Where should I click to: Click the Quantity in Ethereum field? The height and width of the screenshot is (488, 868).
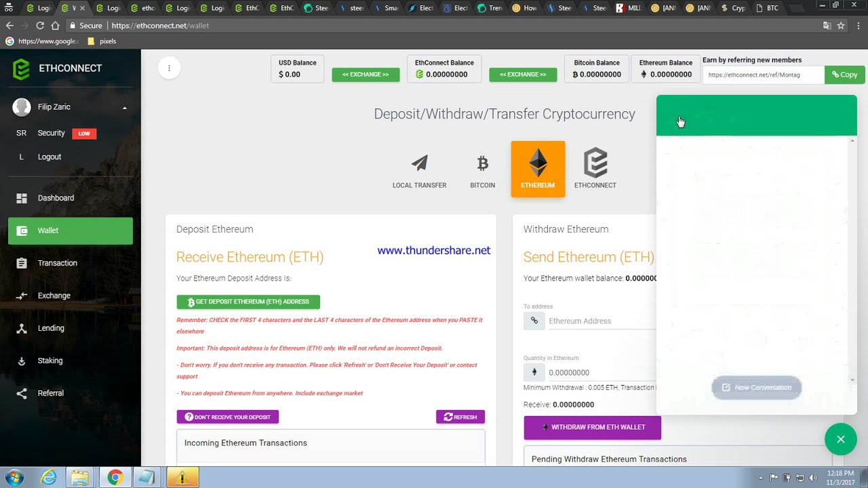tap(601, 373)
